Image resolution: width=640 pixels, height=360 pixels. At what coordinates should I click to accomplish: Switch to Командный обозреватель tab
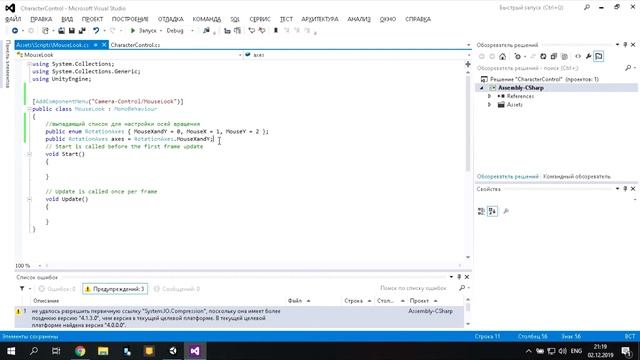click(x=577, y=177)
